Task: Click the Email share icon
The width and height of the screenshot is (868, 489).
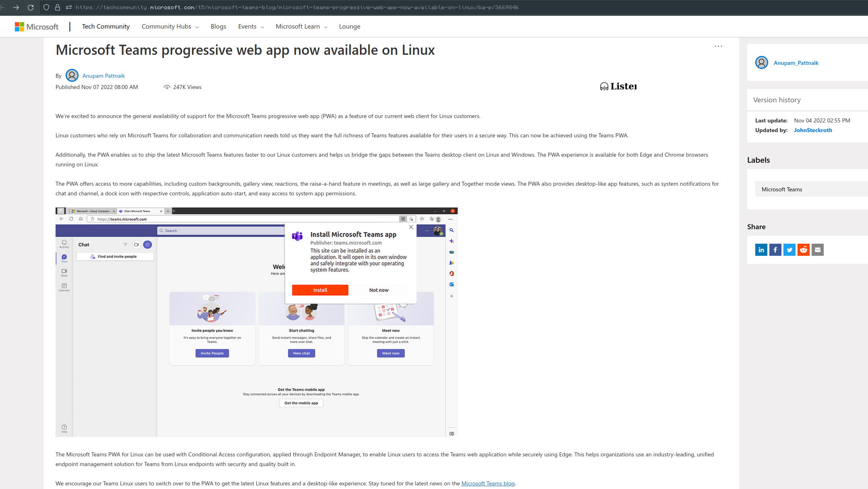Action: pyautogui.click(x=817, y=250)
